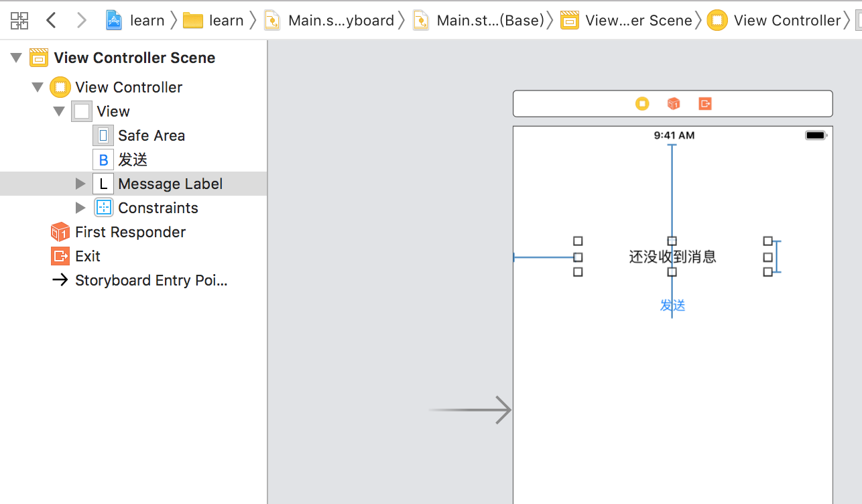Open the View...er Scene breadcrumb
862x504 pixels.
coord(626,21)
